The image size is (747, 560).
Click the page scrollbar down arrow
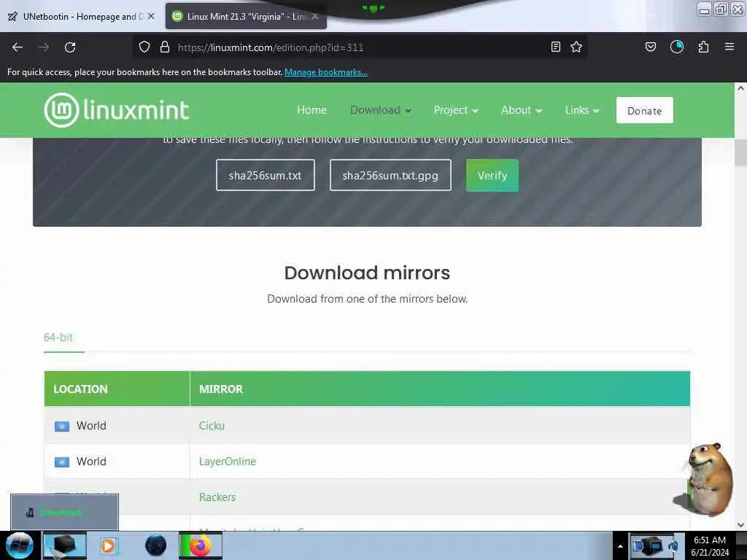click(x=740, y=525)
